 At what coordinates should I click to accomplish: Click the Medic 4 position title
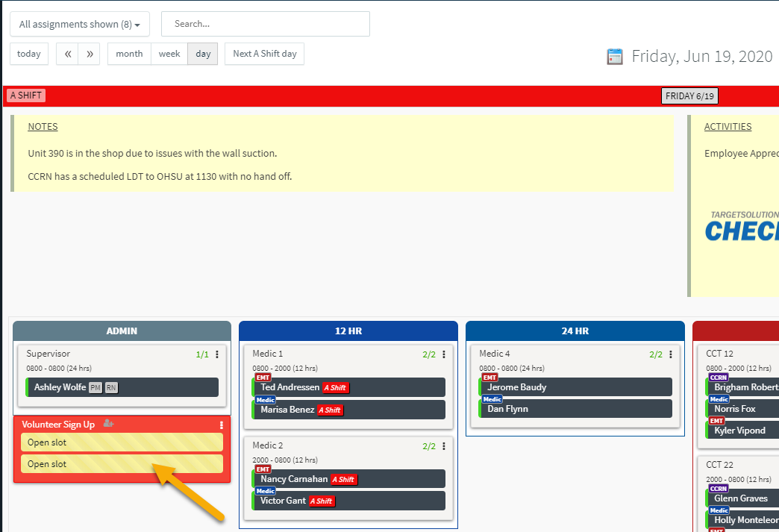point(494,354)
